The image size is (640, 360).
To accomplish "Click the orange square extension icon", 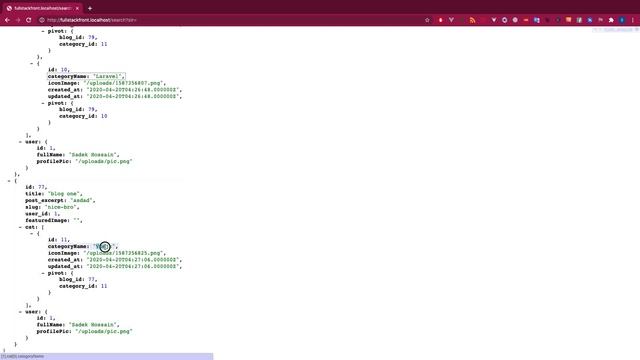I will [x=568, y=20].
